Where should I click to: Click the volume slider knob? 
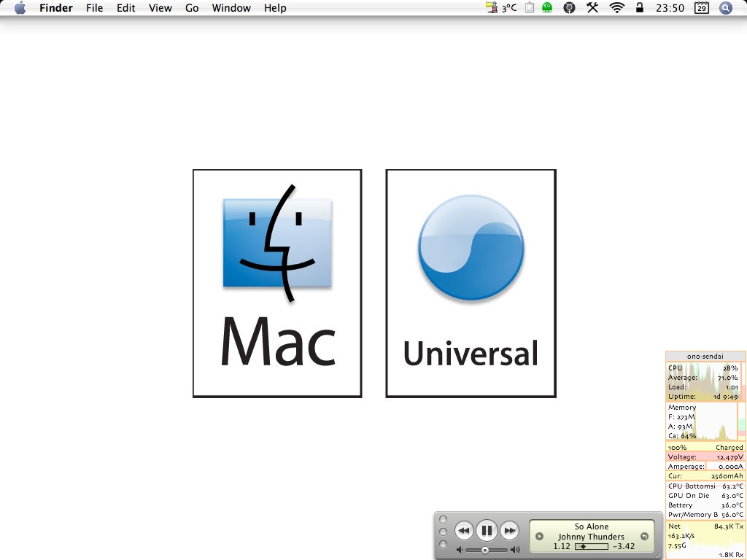pyautogui.click(x=485, y=550)
